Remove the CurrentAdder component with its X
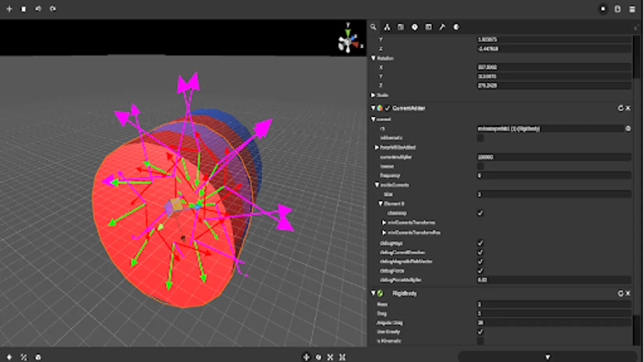 coord(627,108)
